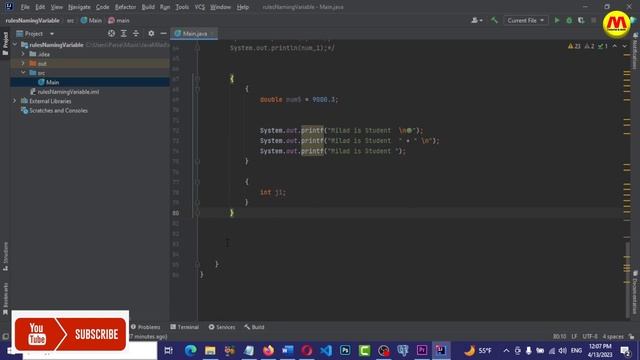This screenshot has height=360, width=640.
Task: Go to previous highlighted error arrow
Action: tap(615, 46)
